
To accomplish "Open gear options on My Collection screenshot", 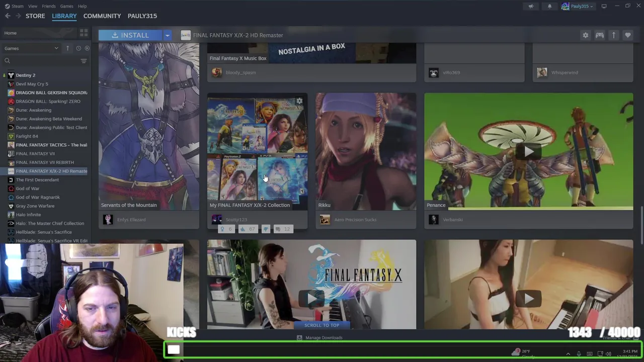I will pos(299,101).
